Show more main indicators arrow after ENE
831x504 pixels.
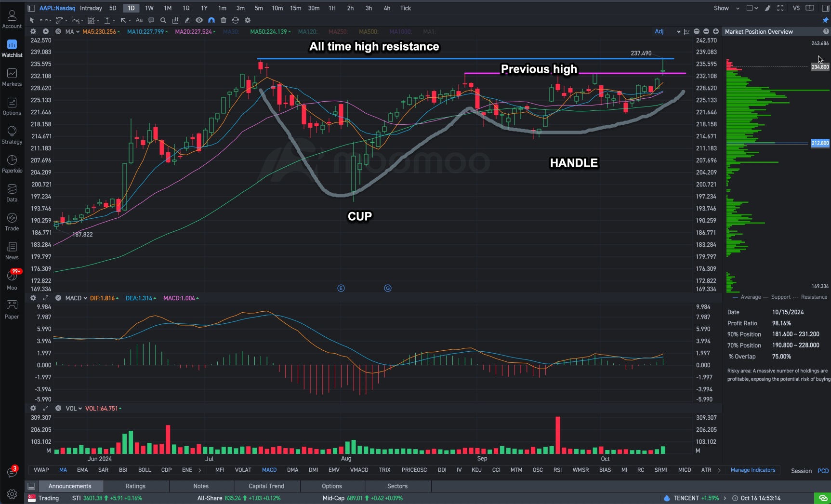pos(200,470)
